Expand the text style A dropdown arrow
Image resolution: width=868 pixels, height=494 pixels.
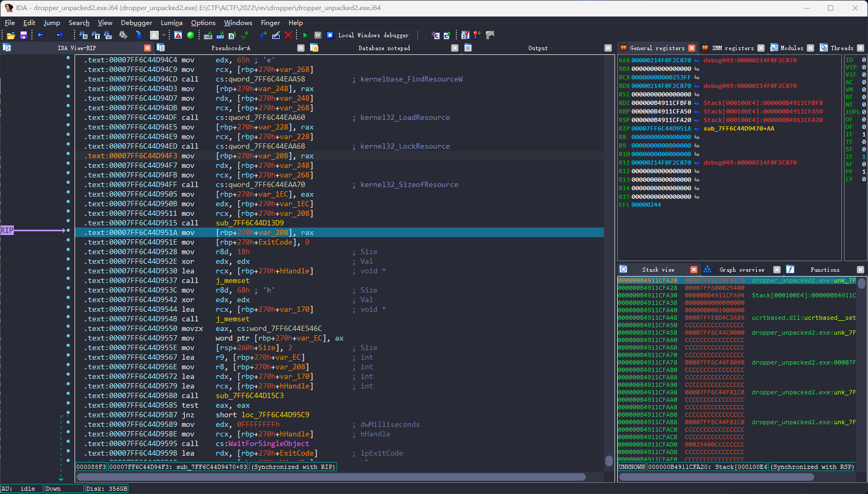(x=163, y=35)
